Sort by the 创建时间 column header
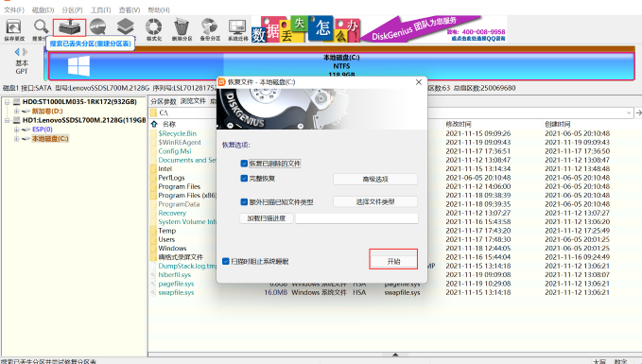This screenshot has width=642, height=364. pos(557,124)
